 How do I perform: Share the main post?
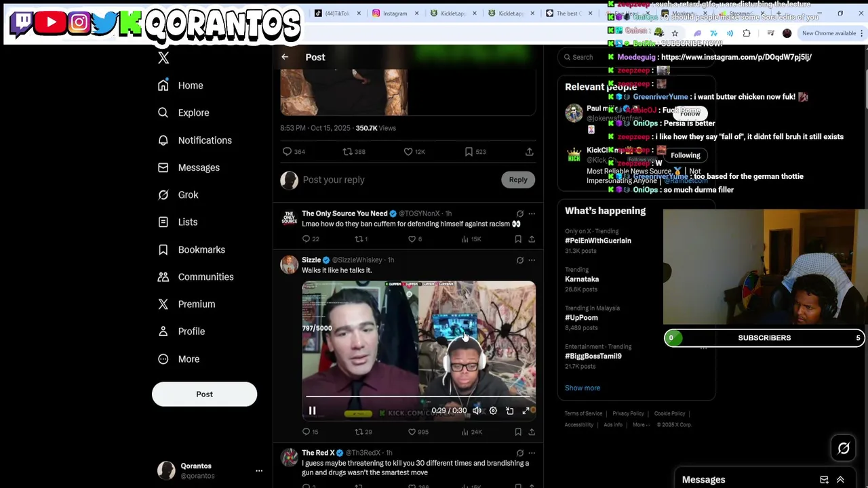[529, 152]
